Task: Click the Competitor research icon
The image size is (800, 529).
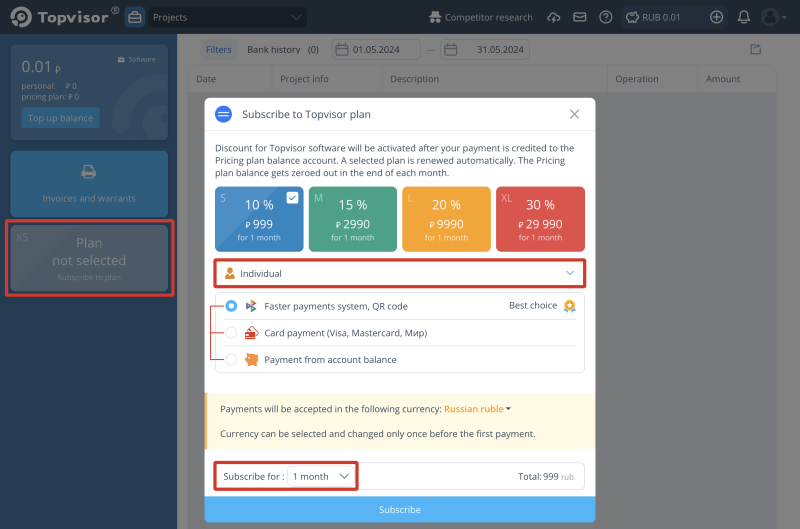Action: click(435, 17)
